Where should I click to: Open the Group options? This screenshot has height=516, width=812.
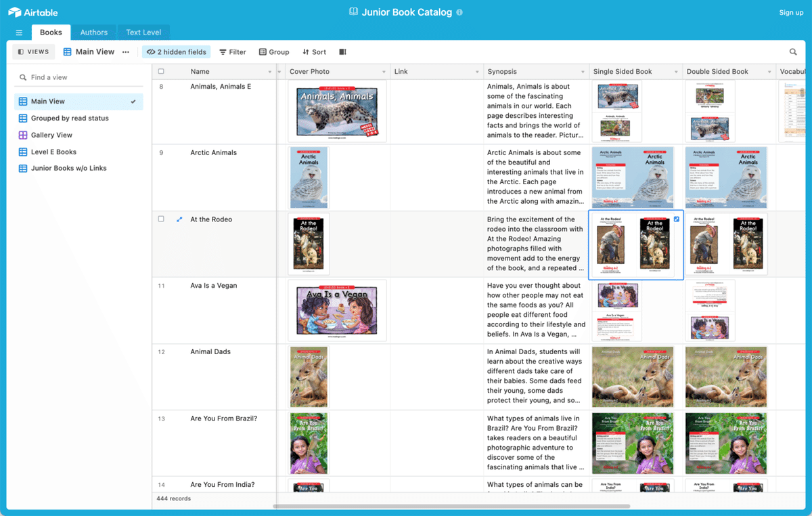pyautogui.click(x=274, y=52)
